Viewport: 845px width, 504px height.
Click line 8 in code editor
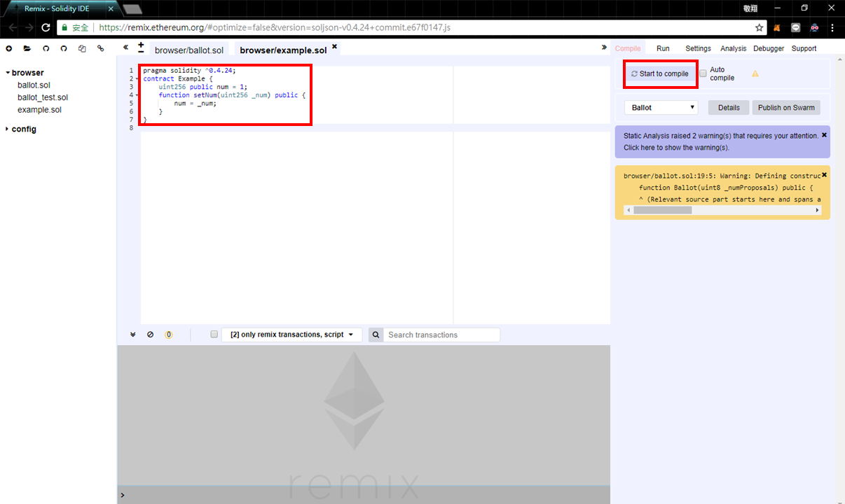click(375, 128)
